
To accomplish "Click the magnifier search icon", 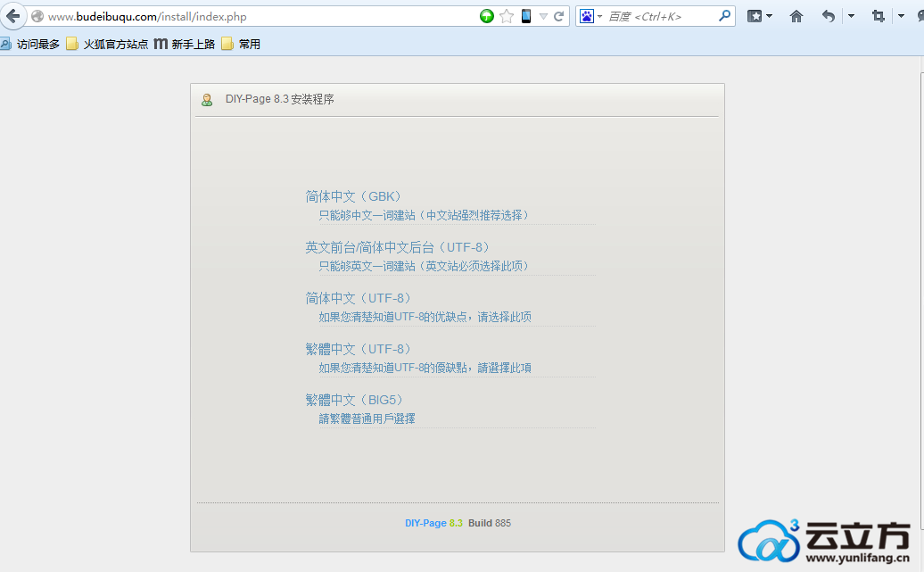I will 725,16.
